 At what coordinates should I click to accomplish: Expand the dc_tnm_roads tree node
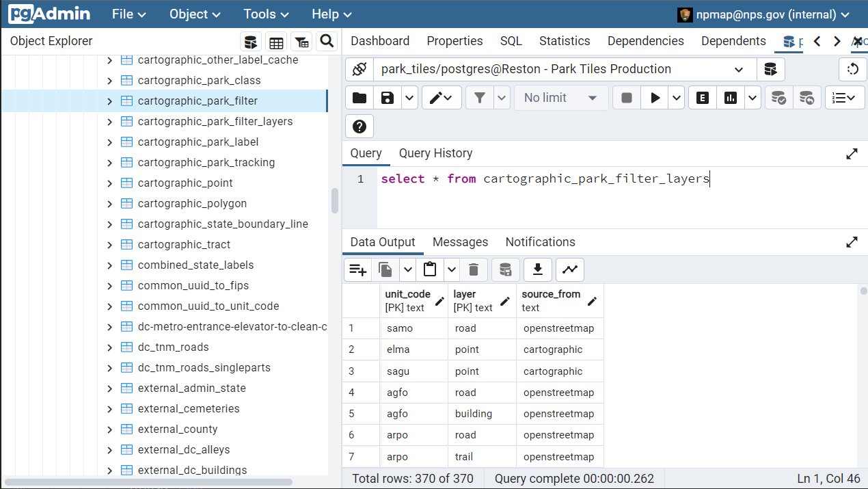tap(109, 347)
